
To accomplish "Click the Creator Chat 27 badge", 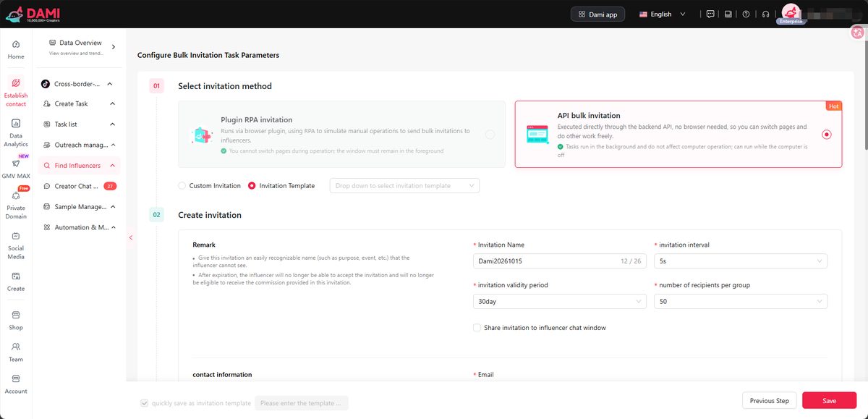I will coord(110,186).
